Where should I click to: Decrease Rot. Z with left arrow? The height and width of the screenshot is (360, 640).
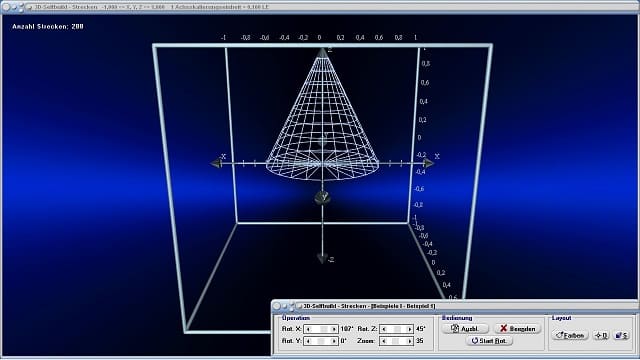(384, 329)
